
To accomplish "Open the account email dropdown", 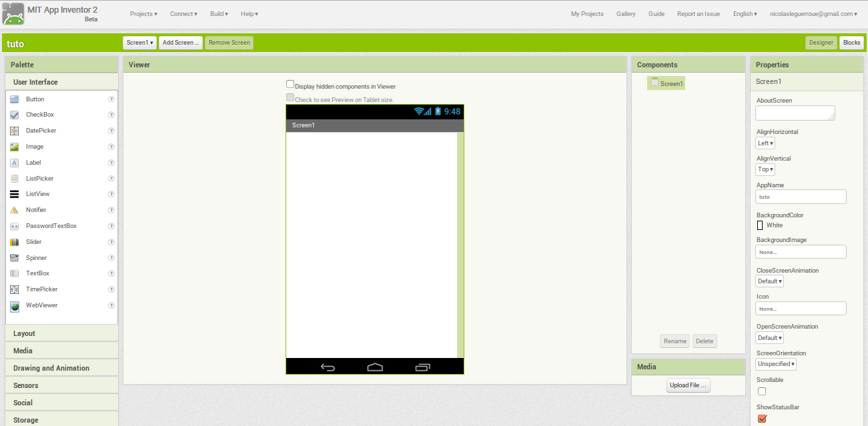I will click(x=813, y=14).
